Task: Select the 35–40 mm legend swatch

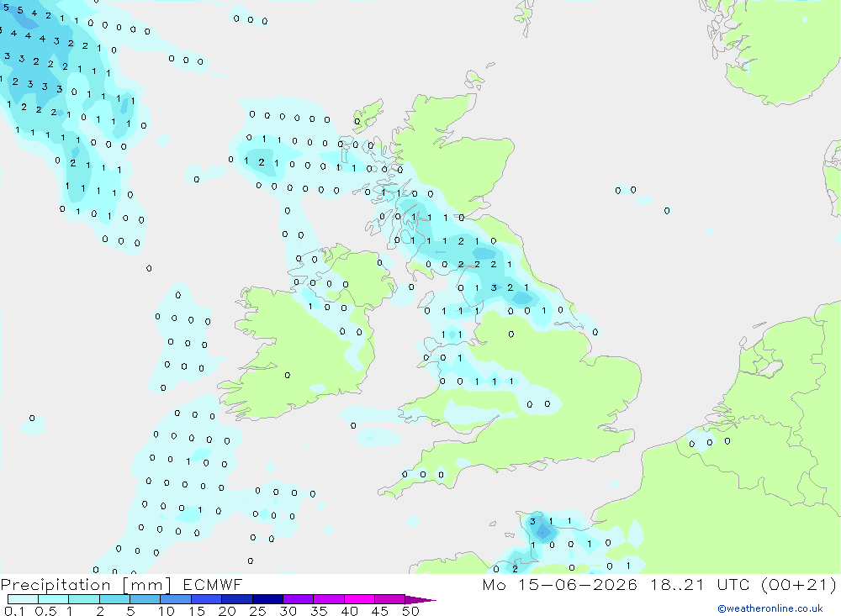Action: point(329,599)
